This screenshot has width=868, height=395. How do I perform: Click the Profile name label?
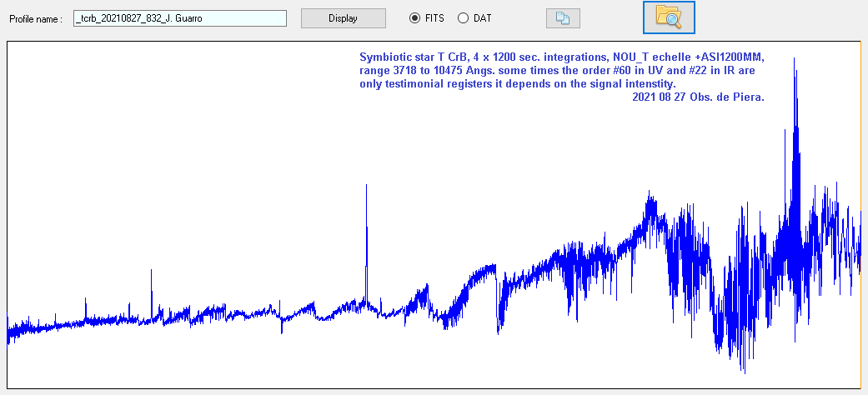[x=36, y=18]
